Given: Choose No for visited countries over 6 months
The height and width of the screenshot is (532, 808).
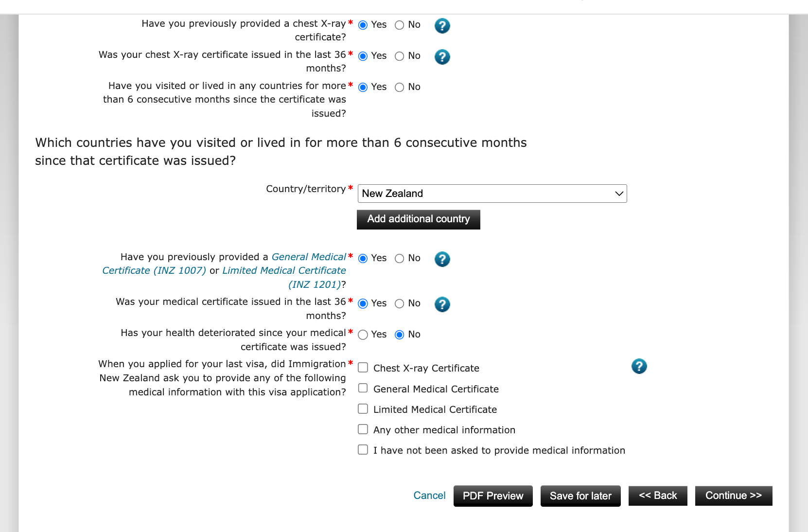Looking at the screenshot, I should 400,88.
